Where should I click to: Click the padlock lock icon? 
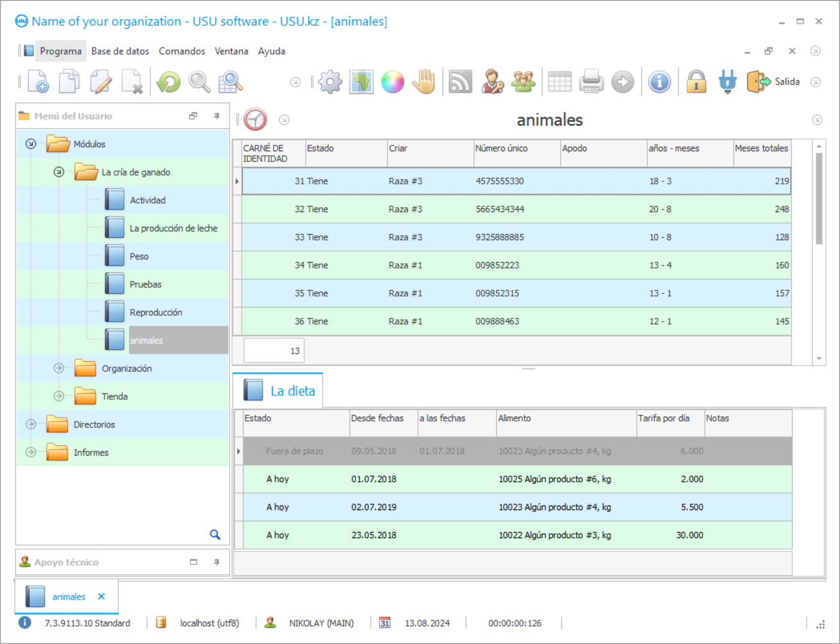pos(696,82)
